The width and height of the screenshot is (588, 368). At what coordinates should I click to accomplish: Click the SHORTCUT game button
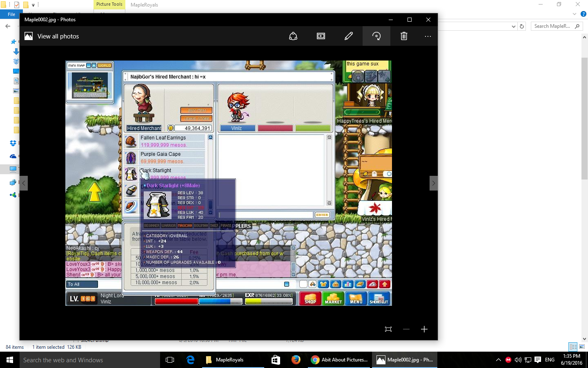pos(379,298)
